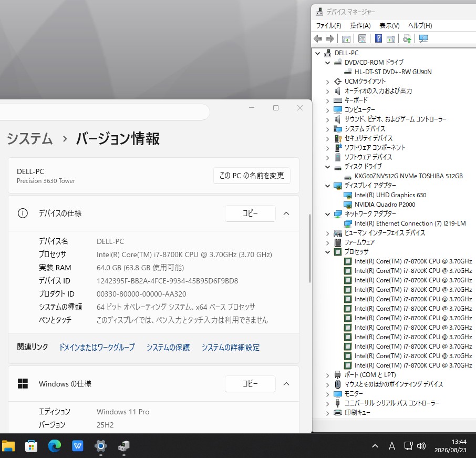Expand キーボード node
Screen dimensions: 476x458
(327, 100)
